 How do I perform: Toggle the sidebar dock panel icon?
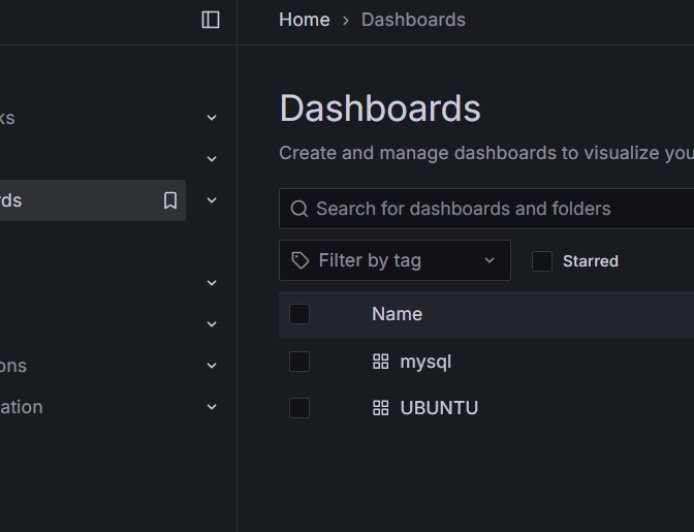click(210, 20)
